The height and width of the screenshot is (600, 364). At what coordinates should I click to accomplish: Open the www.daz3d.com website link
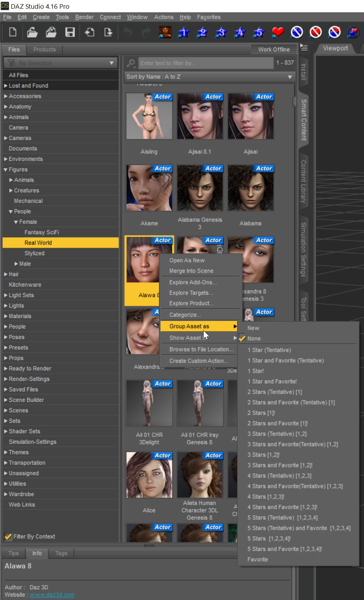tap(52, 595)
